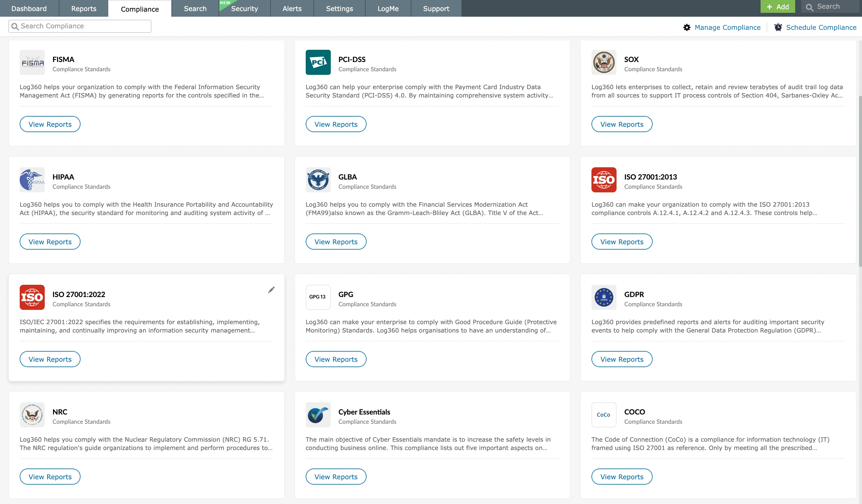Click the ISO 27001:2013 red logo
862x504 pixels.
604,180
